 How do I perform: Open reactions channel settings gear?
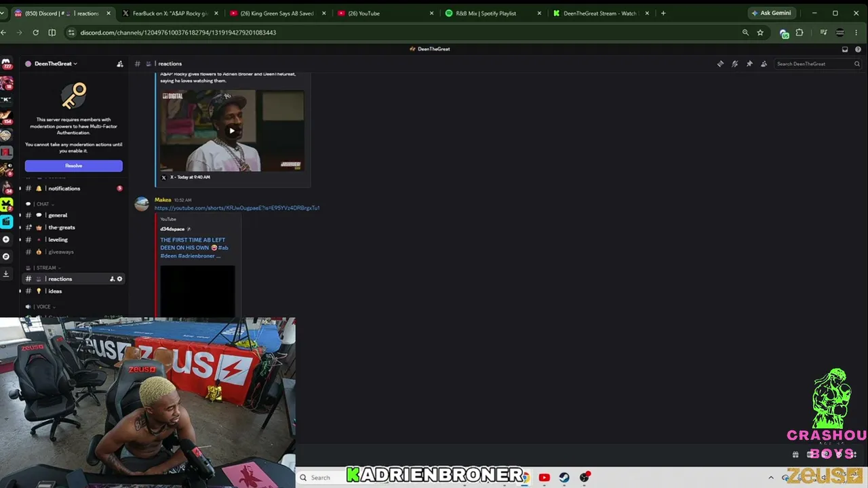click(x=120, y=279)
